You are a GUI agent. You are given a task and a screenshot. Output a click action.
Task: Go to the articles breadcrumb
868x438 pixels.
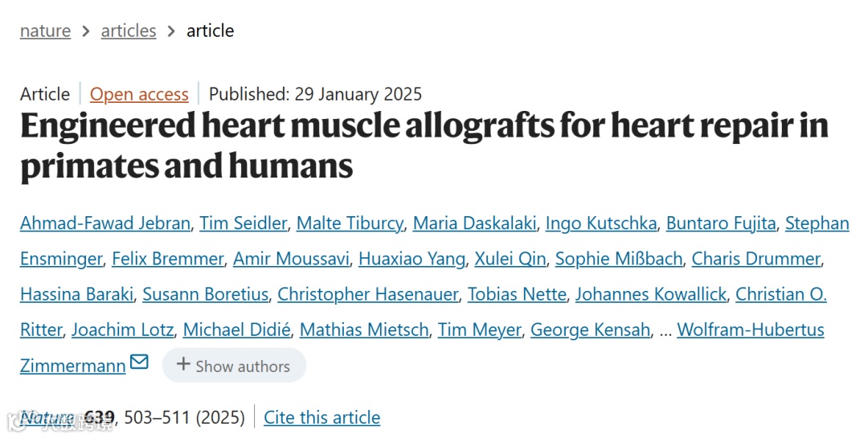tap(129, 31)
